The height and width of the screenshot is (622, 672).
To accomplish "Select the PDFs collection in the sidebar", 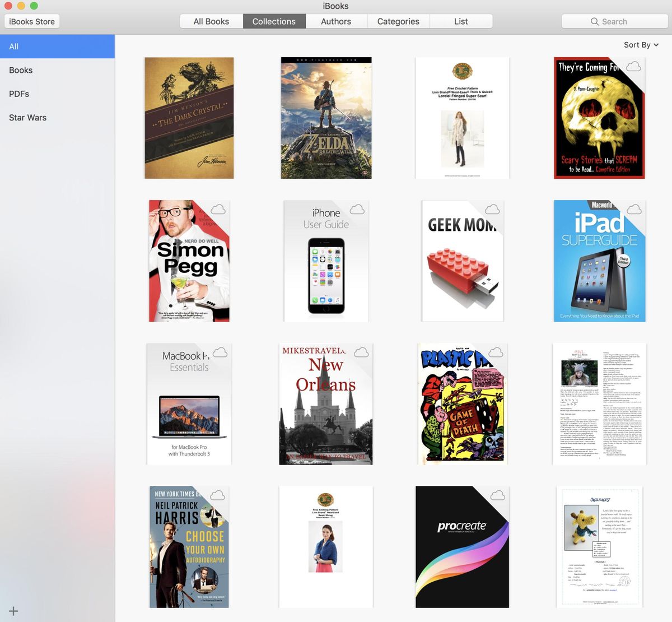I will click(18, 94).
